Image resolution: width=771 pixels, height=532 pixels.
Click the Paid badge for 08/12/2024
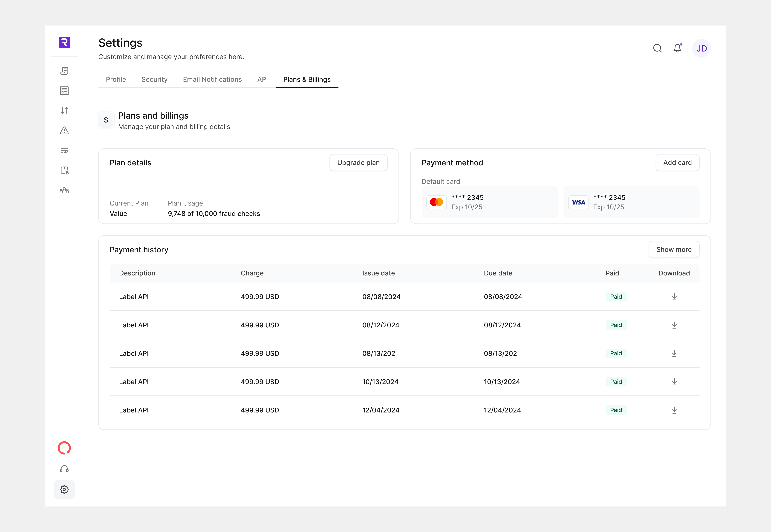tap(616, 325)
